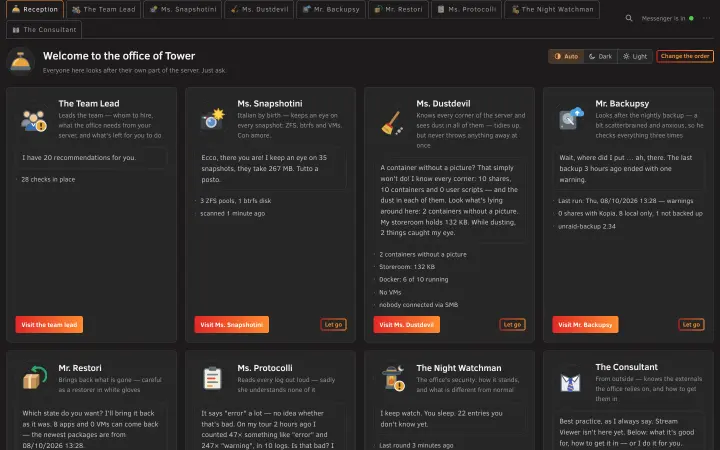Open The Night Watchman tab

tap(552, 9)
